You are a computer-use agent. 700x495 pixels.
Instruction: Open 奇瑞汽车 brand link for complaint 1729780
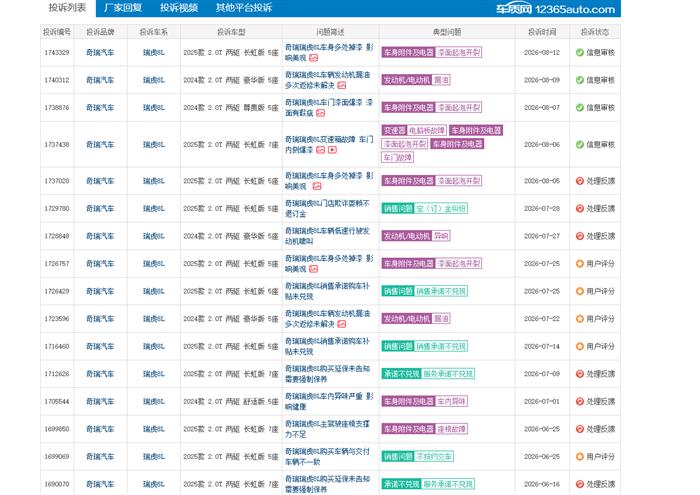[100, 208]
